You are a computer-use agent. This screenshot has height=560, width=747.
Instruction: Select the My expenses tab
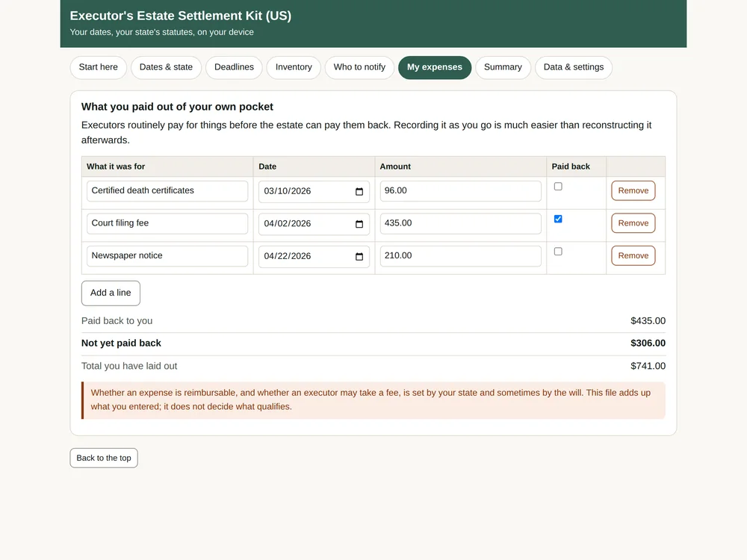pyautogui.click(x=435, y=67)
